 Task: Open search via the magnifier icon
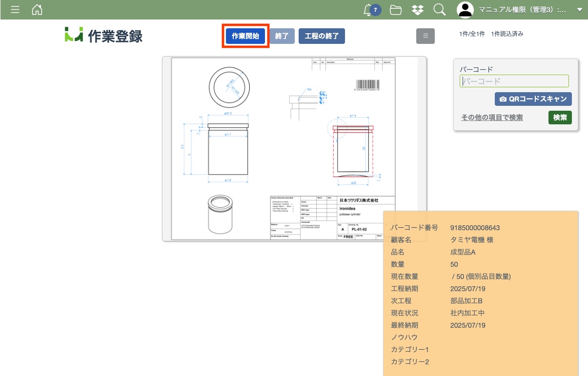pyautogui.click(x=439, y=10)
